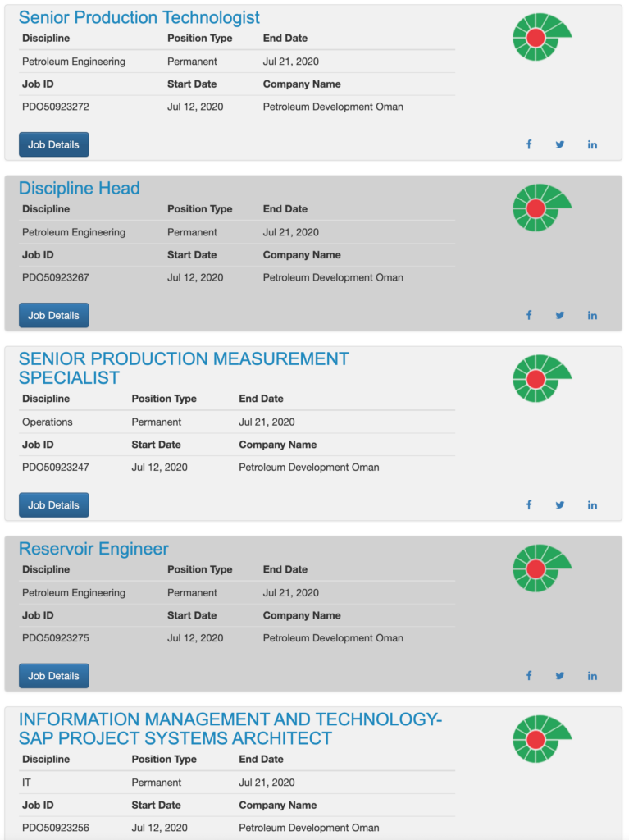Tweet the Reservoir Engineer job
629x840 pixels.
(x=560, y=676)
